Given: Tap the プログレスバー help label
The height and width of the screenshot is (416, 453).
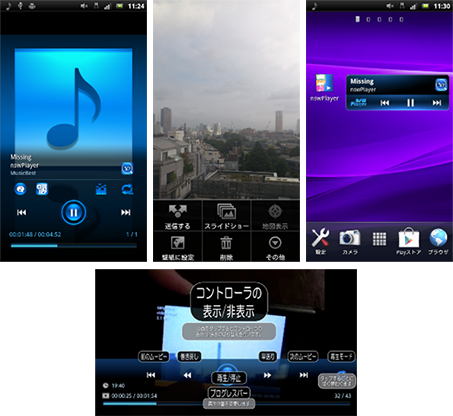Looking at the screenshot, I should coord(229,393).
